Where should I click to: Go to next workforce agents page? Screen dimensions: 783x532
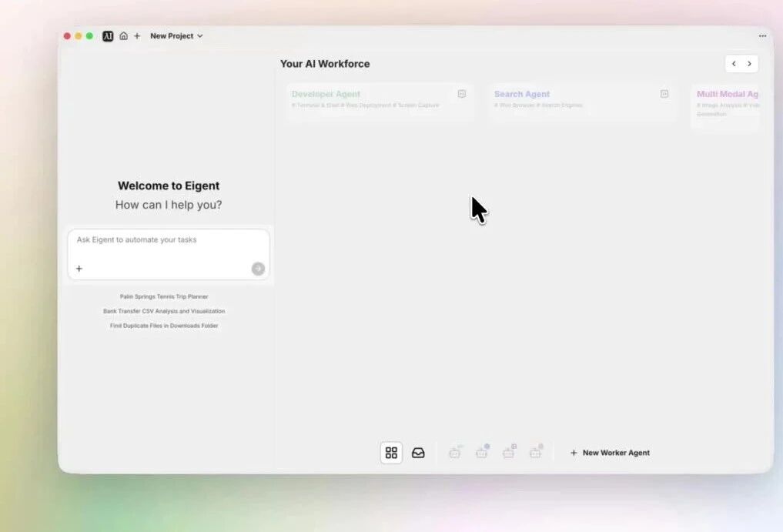(x=749, y=63)
